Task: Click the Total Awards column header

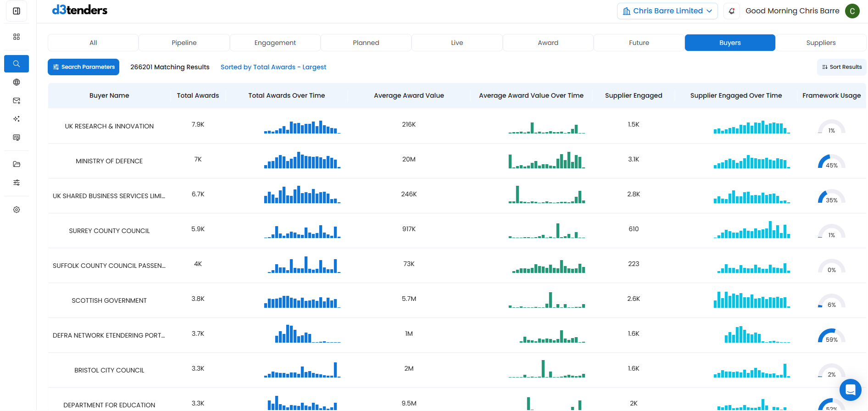Action: pos(198,95)
